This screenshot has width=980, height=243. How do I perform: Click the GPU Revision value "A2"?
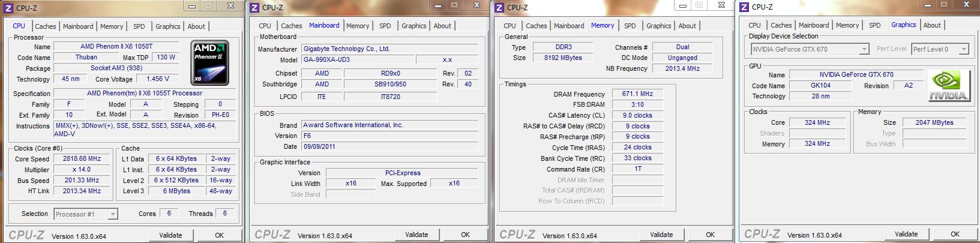[909, 85]
